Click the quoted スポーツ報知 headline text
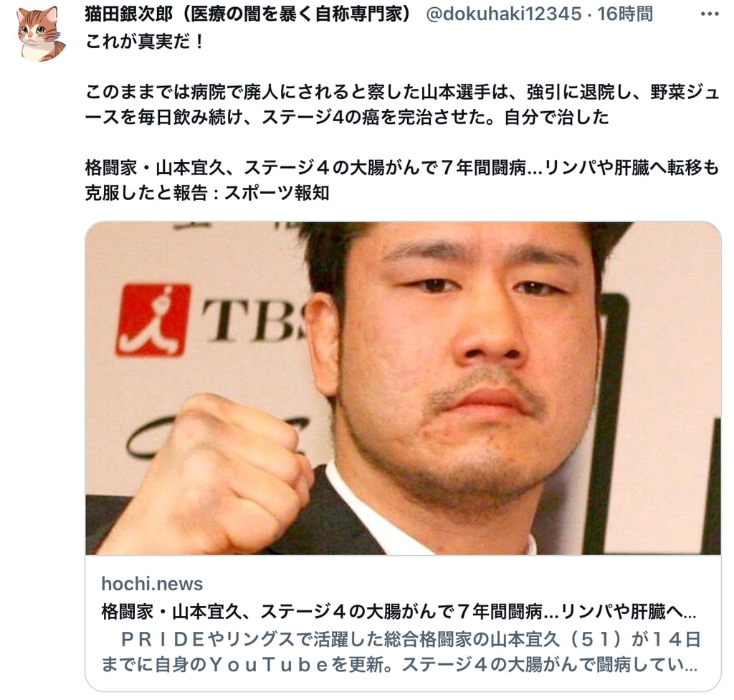Image resolution: width=734 pixels, height=700 pixels. 402,180
